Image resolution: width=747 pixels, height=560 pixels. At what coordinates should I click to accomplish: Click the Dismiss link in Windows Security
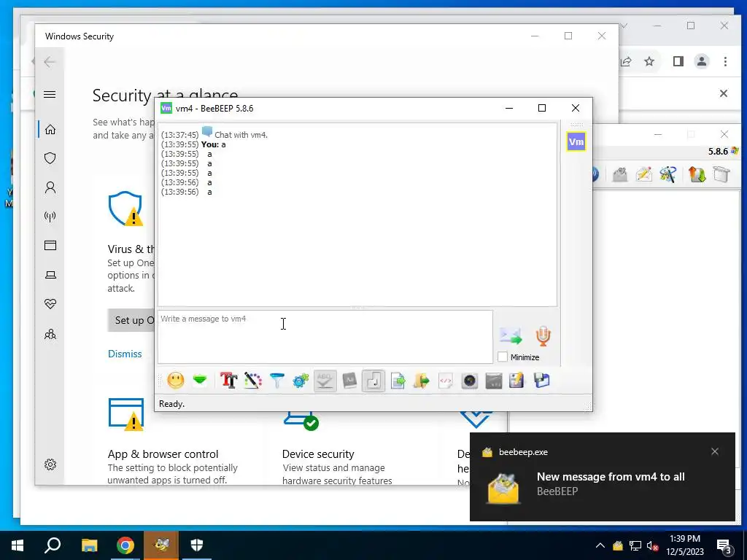pyautogui.click(x=125, y=354)
